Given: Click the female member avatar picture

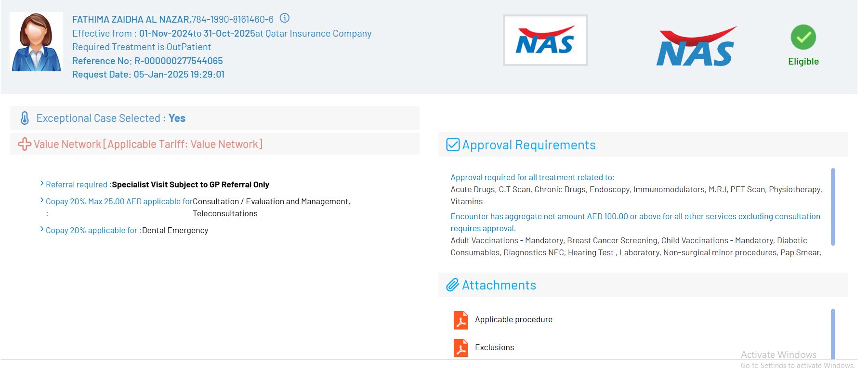Looking at the screenshot, I should click(36, 42).
